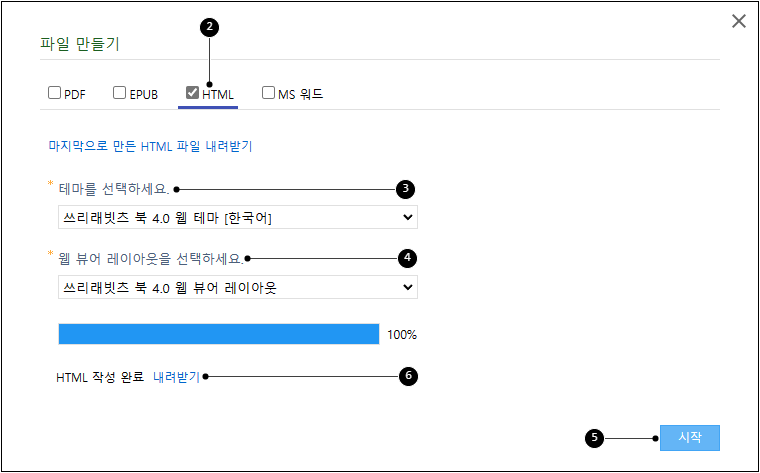Open the HTML tab label
The height and width of the screenshot is (473, 760).
[x=218, y=95]
